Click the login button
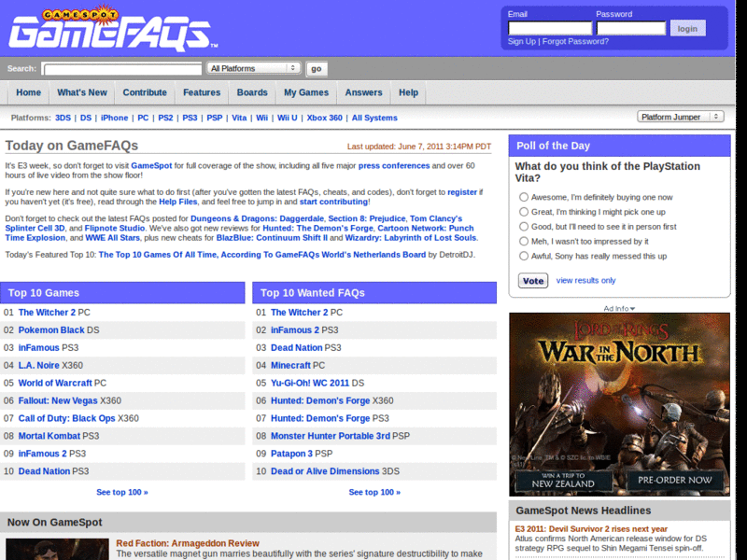 (x=687, y=29)
